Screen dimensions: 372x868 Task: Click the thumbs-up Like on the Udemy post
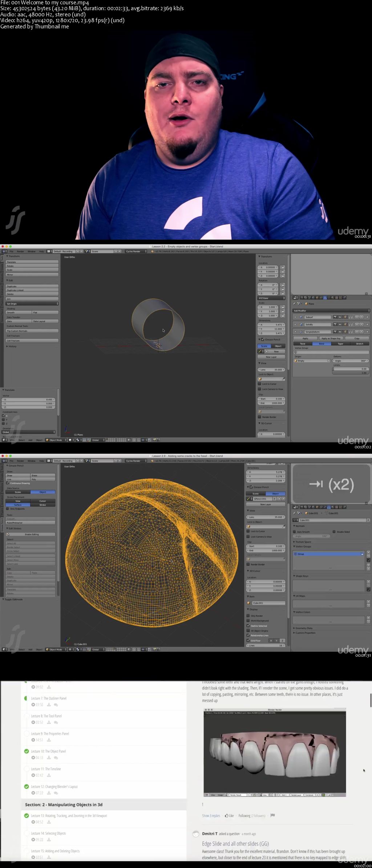click(x=229, y=816)
